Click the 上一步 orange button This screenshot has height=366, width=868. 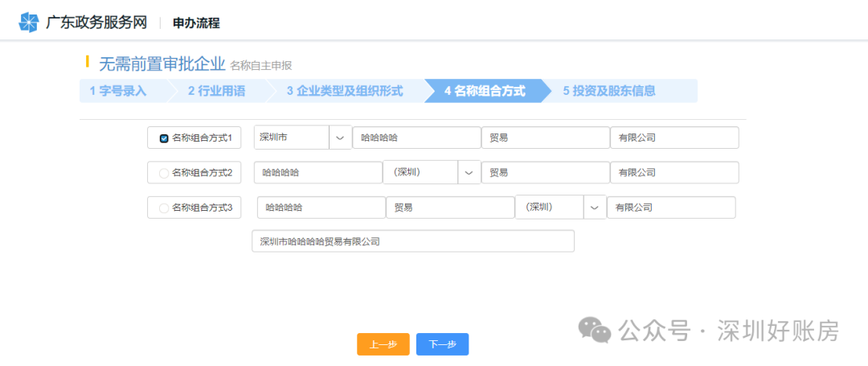tap(383, 343)
